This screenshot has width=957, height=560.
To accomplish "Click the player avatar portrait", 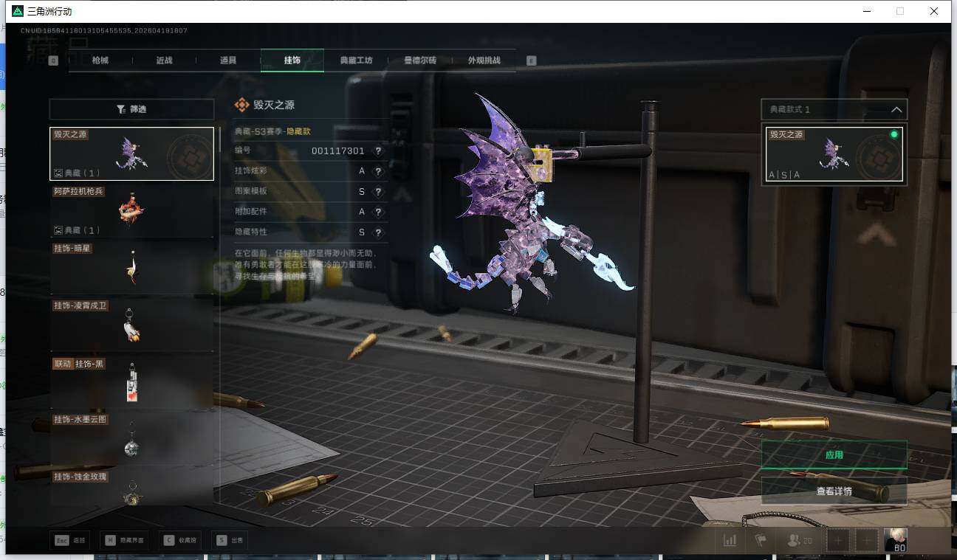I will (896, 540).
